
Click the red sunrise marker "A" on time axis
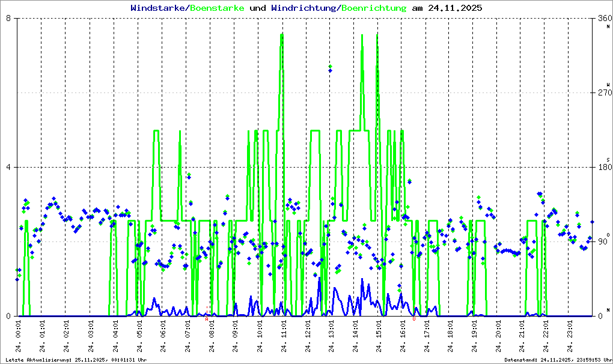tap(207, 319)
